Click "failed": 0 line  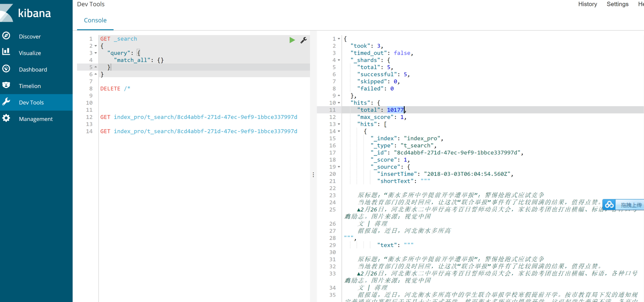coord(375,89)
